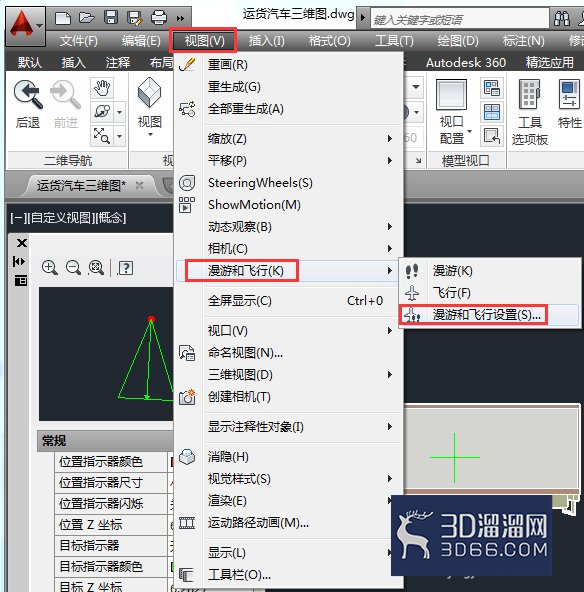Switch to the 注释 ribbon tab
Screen dimensions: 584x592
click(x=118, y=62)
